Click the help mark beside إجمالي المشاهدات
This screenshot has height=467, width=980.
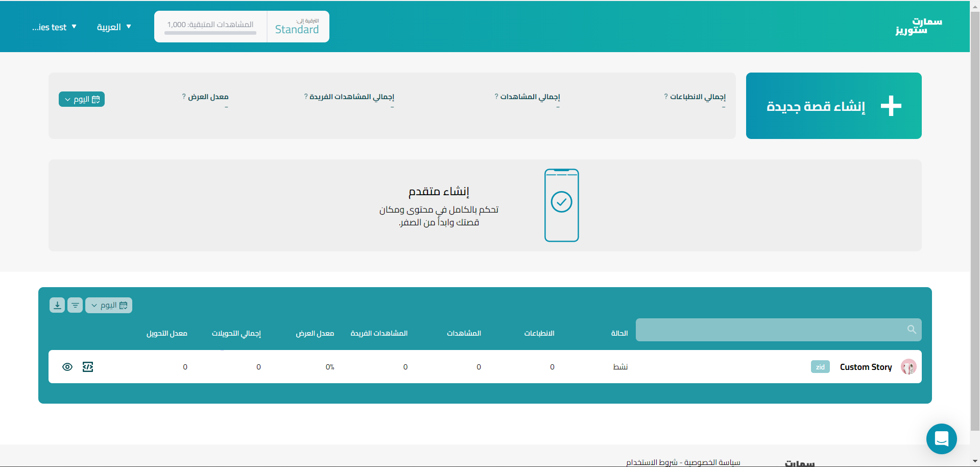tap(496, 97)
